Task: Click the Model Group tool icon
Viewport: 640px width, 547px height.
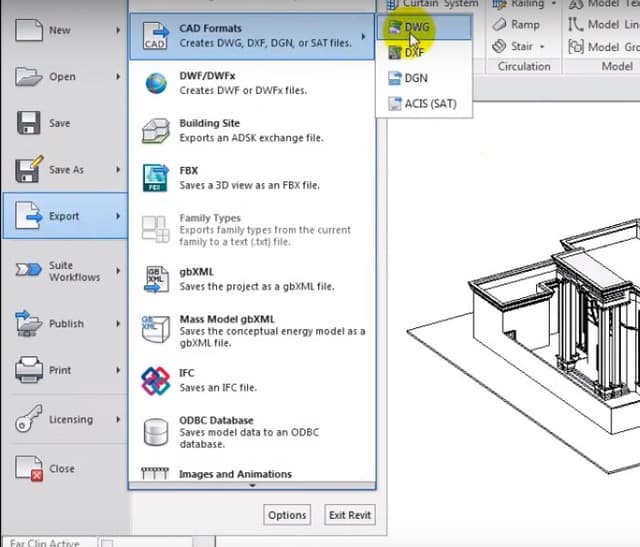Action: click(x=576, y=47)
